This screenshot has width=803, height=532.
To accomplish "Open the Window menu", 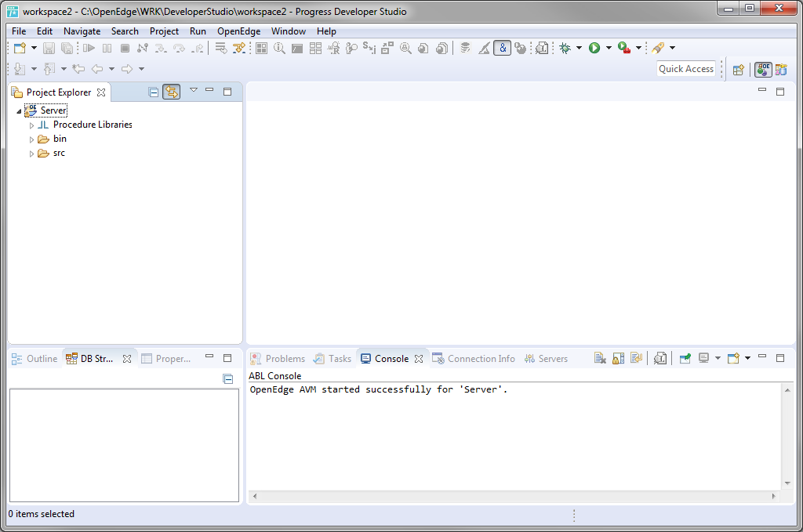I will (289, 31).
